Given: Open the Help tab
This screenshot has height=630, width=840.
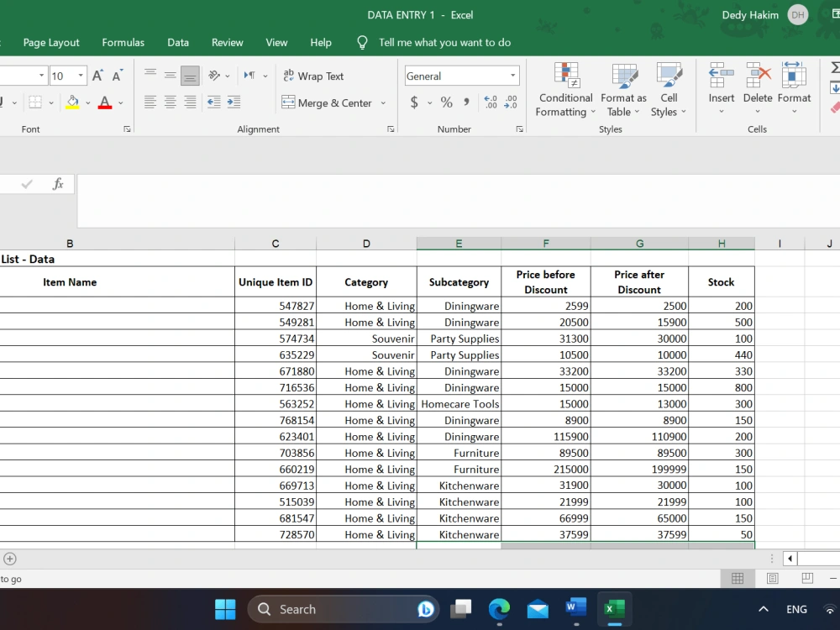Looking at the screenshot, I should pos(321,42).
